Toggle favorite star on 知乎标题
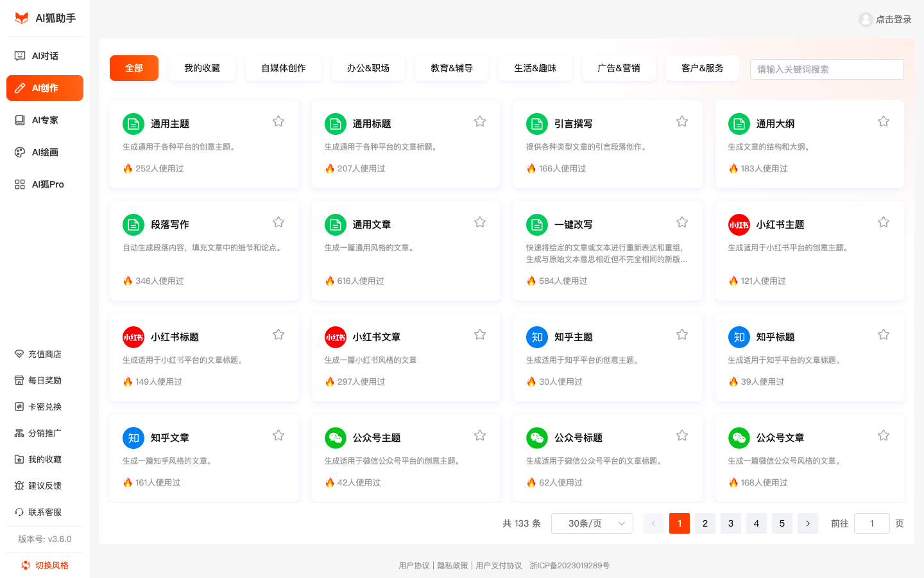 click(x=884, y=335)
